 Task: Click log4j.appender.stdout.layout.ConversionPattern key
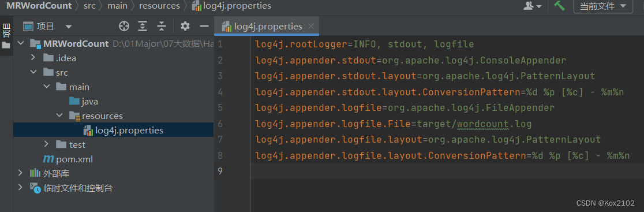[387, 92]
